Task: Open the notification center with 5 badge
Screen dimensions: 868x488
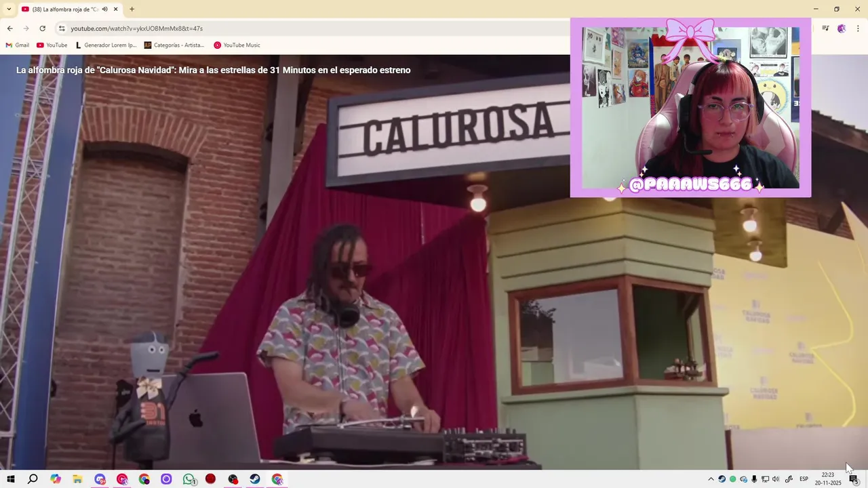Action: pos(854,479)
